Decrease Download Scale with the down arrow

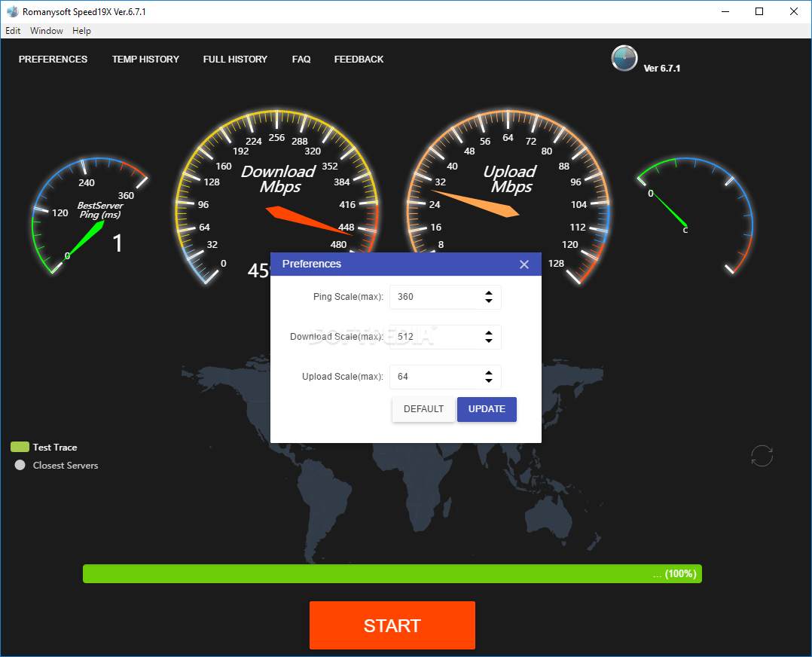point(488,341)
